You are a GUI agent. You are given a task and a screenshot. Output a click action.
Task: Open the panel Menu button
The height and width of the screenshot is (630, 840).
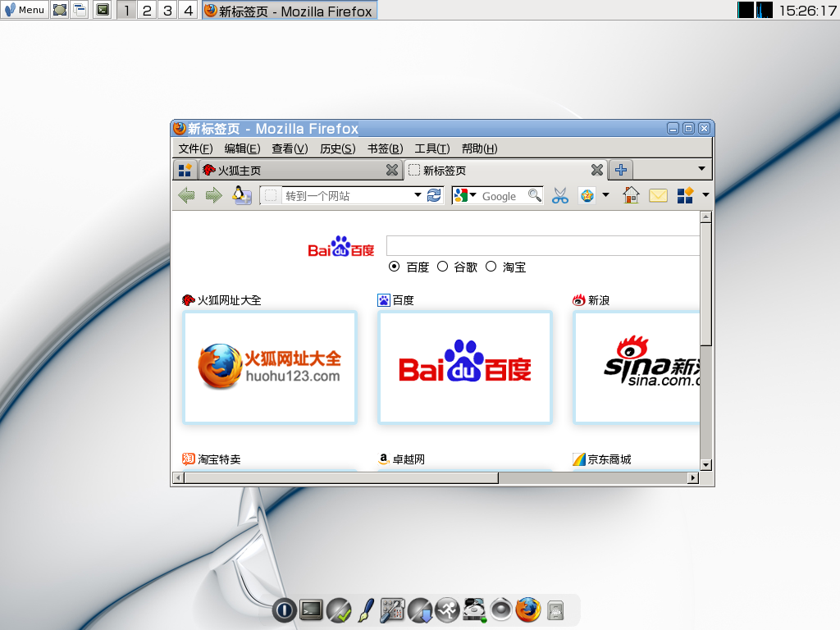coord(25,10)
